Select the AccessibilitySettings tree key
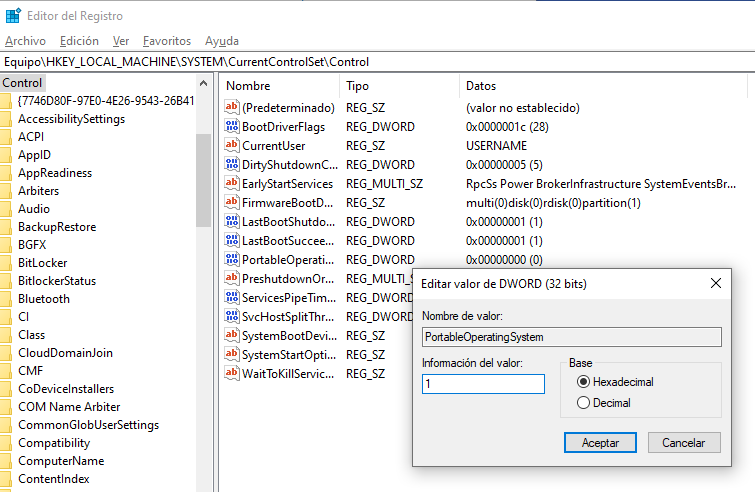This screenshot has width=755, height=492. (x=71, y=119)
